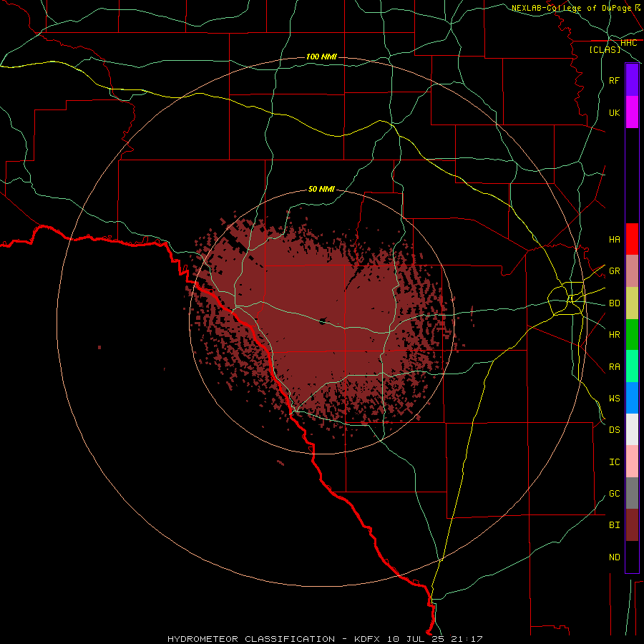Click the BD legend label
Screen dimensions: 644x644
click(615, 303)
